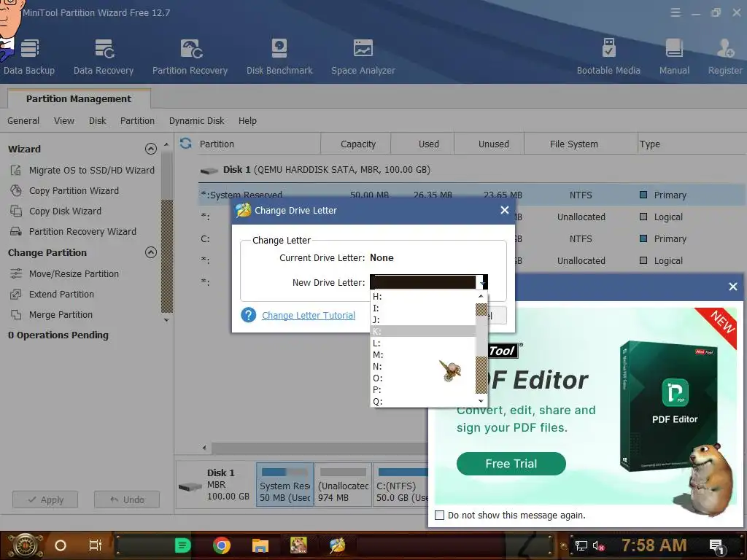Start Migrate OS to SSD/HD Wizard
The image size is (747, 560).
tap(82, 170)
